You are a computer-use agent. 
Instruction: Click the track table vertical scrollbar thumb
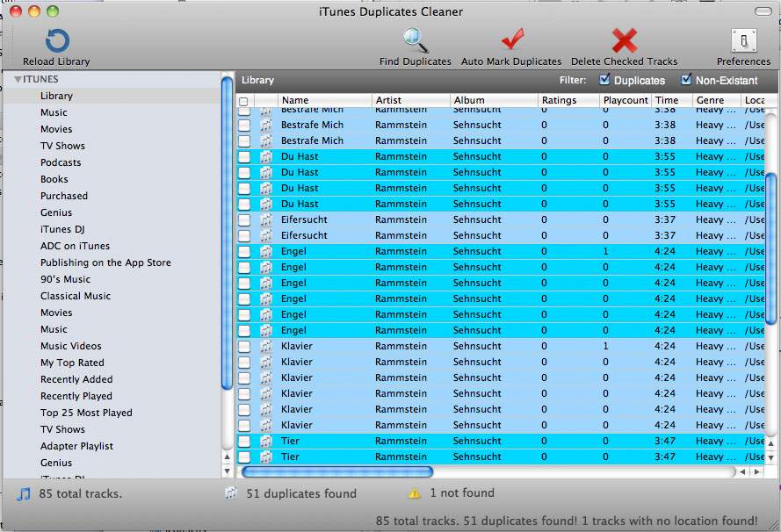click(x=770, y=248)
